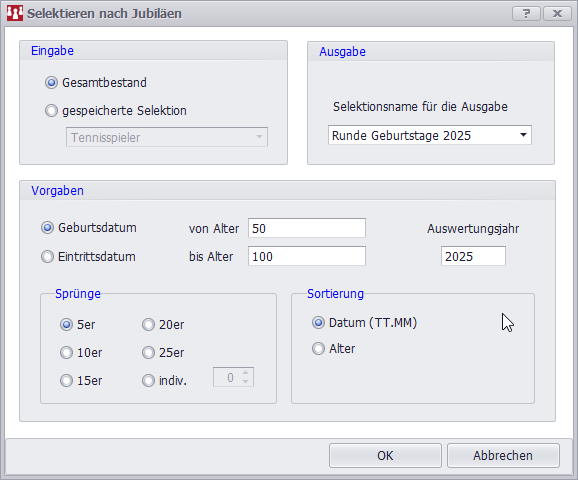Image resolution: width=578 pixels, height=480 pixels.
Task: Cancel via the Abbrechen button
Action: point(503,456)
